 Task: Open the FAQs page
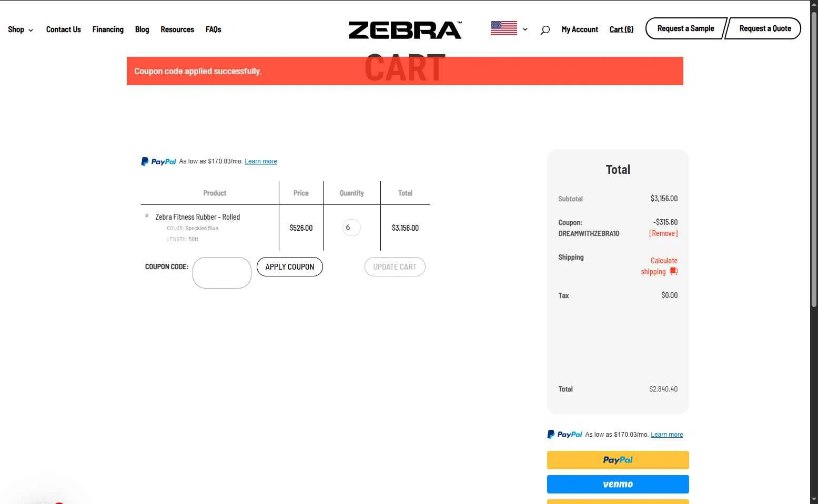[x=213, y=29]
